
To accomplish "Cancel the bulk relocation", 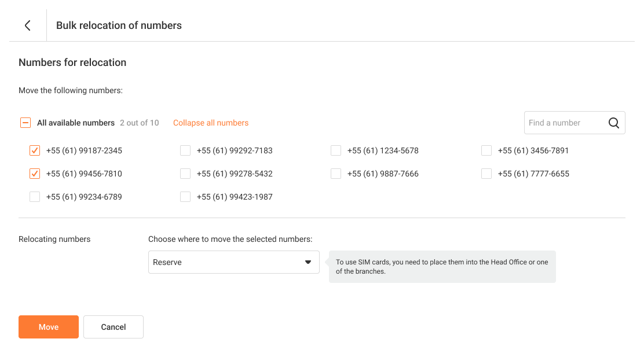I will (x=114, y=327).
